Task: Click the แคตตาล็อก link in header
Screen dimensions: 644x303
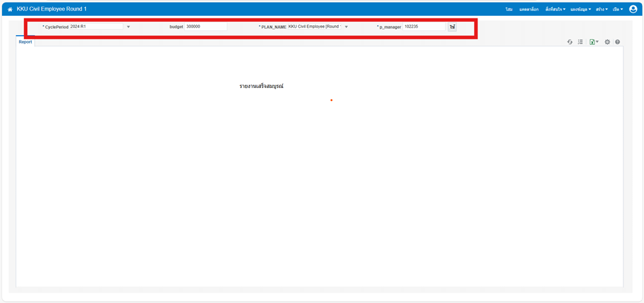Action: 529,9
